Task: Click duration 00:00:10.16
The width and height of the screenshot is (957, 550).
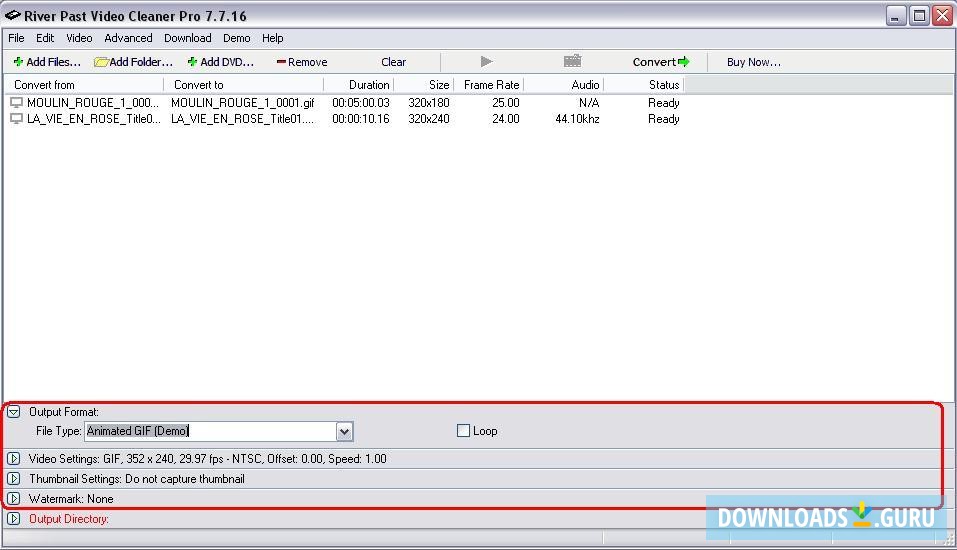Action: coord(361,118)
